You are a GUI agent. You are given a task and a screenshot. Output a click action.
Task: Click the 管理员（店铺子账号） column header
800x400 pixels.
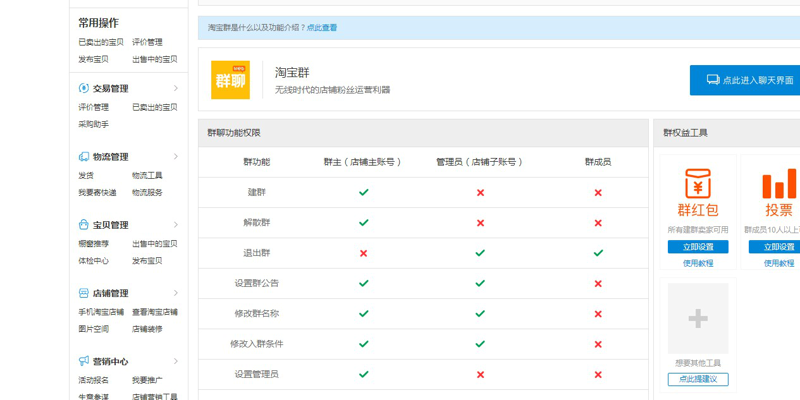click(x=480, y=162)
